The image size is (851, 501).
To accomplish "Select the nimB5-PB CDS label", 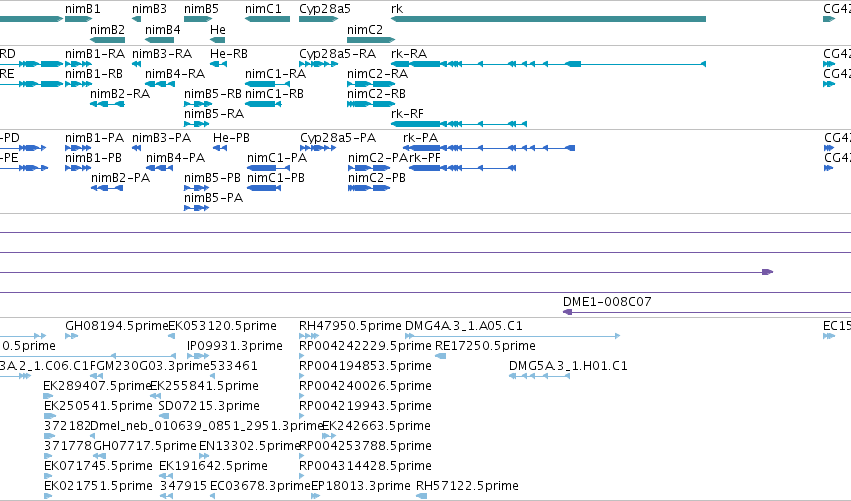I will tap(212, 178).
